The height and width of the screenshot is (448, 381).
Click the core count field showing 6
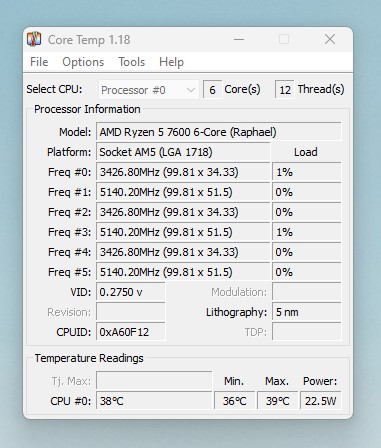212,90
